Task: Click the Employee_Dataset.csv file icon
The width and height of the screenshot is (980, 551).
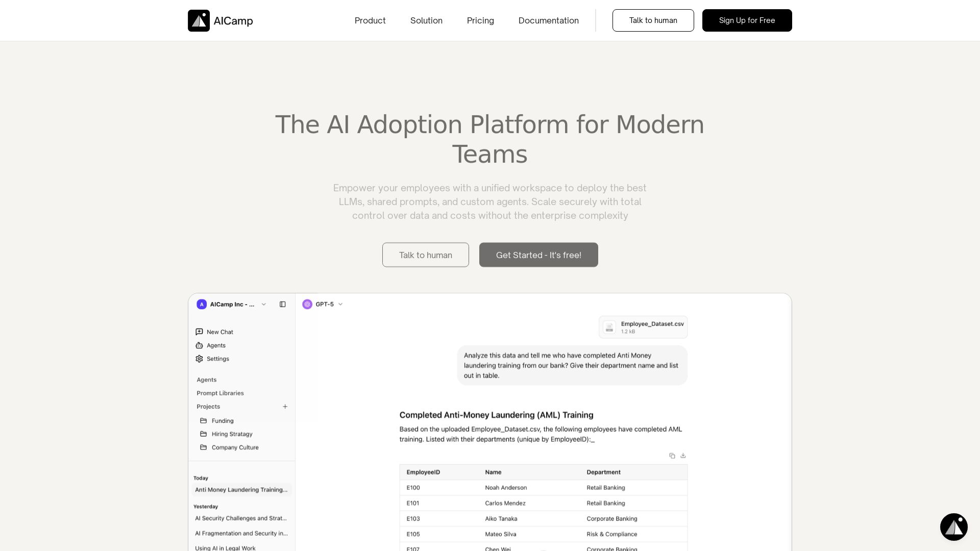Action: [x=609, y=327]
